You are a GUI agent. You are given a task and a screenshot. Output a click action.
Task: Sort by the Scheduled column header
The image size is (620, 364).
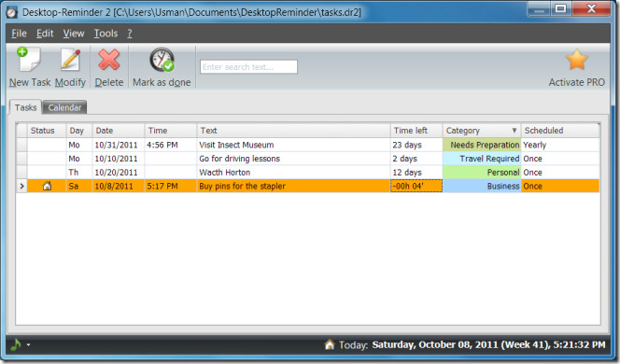[560, 131]
